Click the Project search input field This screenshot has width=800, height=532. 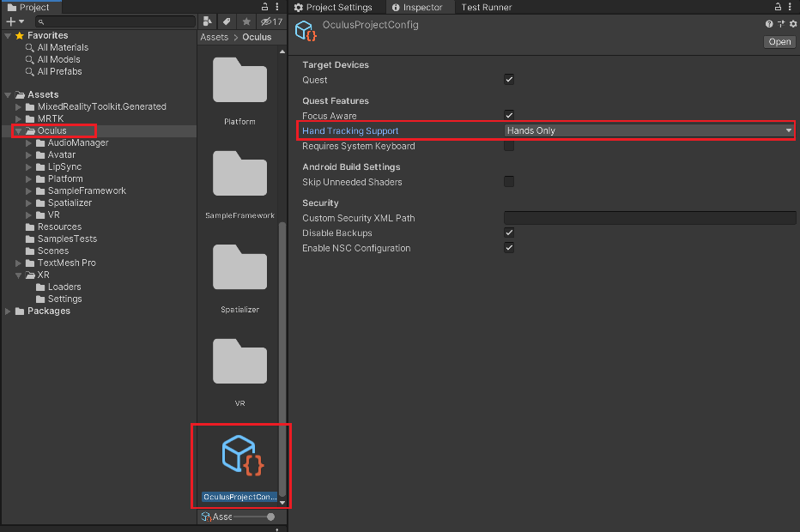tap(115, 21)
